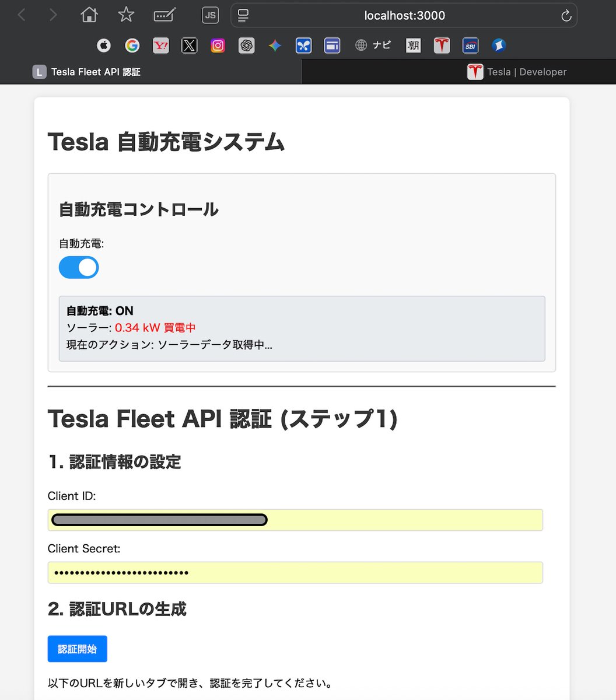Click the 自動充電コントロール heading

click(x=139, y=209)
